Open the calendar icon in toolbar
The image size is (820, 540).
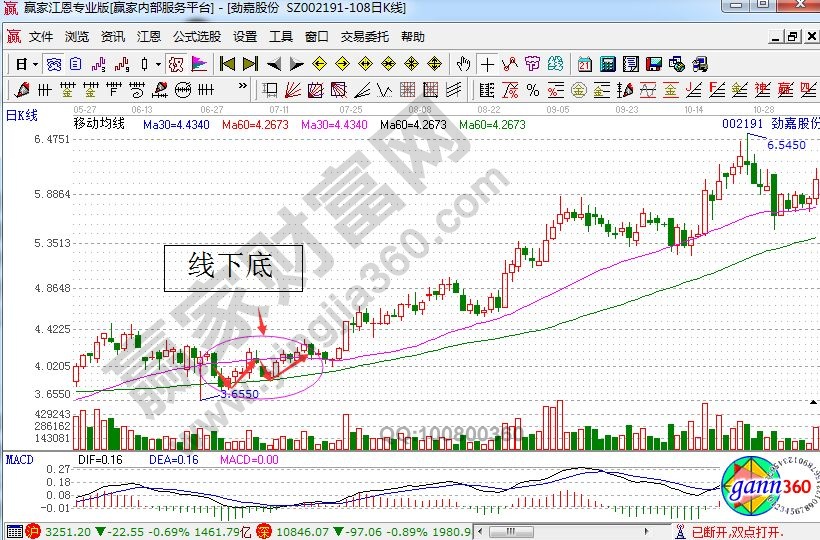click(584, 64)
